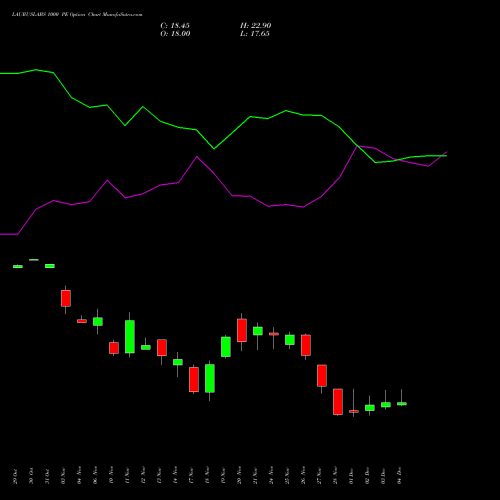Select the 01 Dec date label
500x500 pixels.
(x=351, y=476)
